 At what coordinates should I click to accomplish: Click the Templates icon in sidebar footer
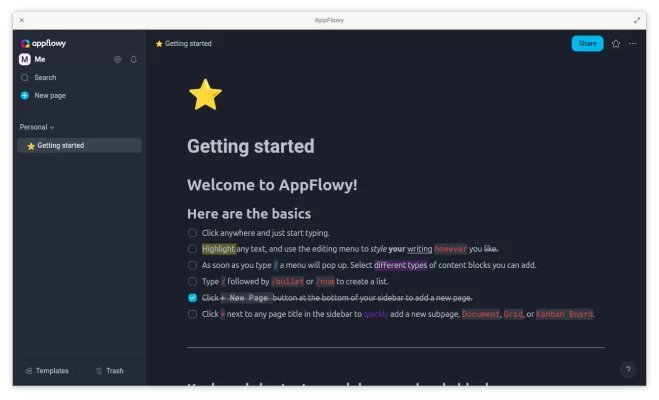coord(29,371)
